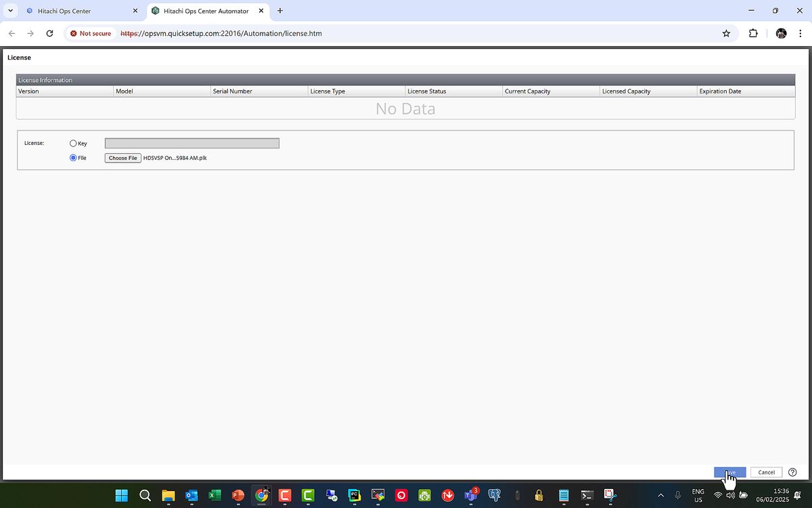812x508 pixels.
Task: Open the green Camtasia taskbar icon
Action: click(x=308, y=495)
